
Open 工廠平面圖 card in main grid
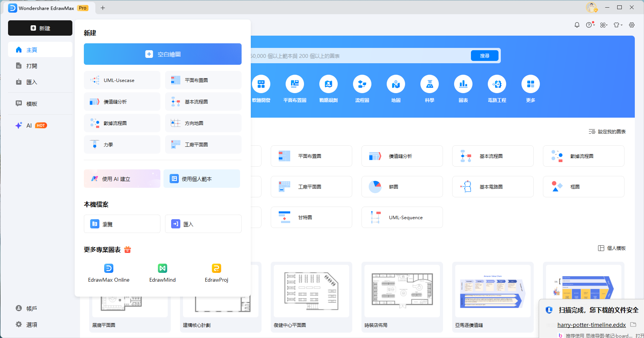pyautogui.click(x=311, y=187)
